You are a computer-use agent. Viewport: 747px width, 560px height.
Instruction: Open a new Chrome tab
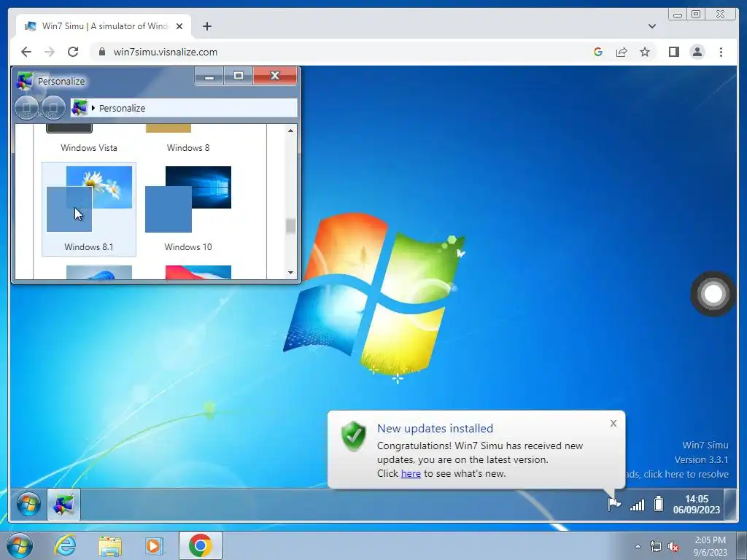coord(206,26)
